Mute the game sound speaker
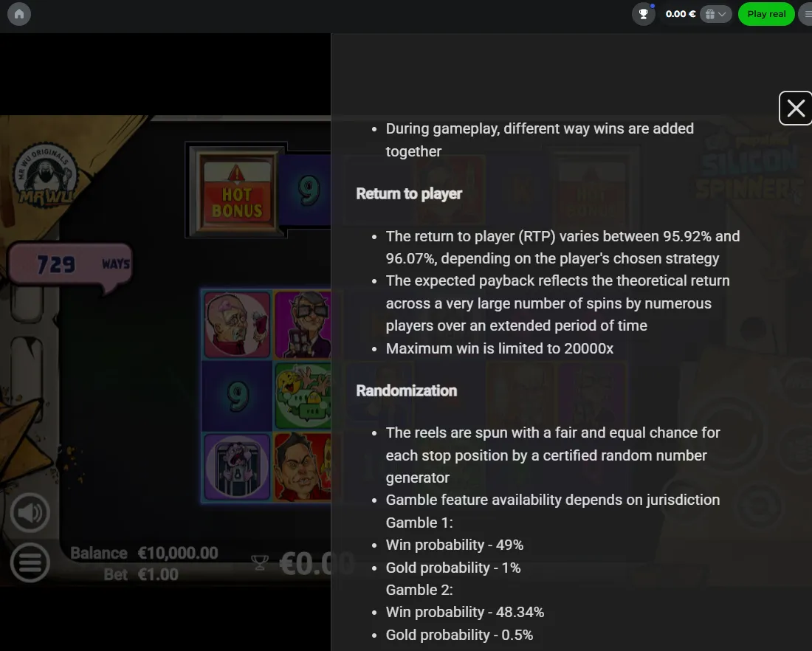 point(30,513)
